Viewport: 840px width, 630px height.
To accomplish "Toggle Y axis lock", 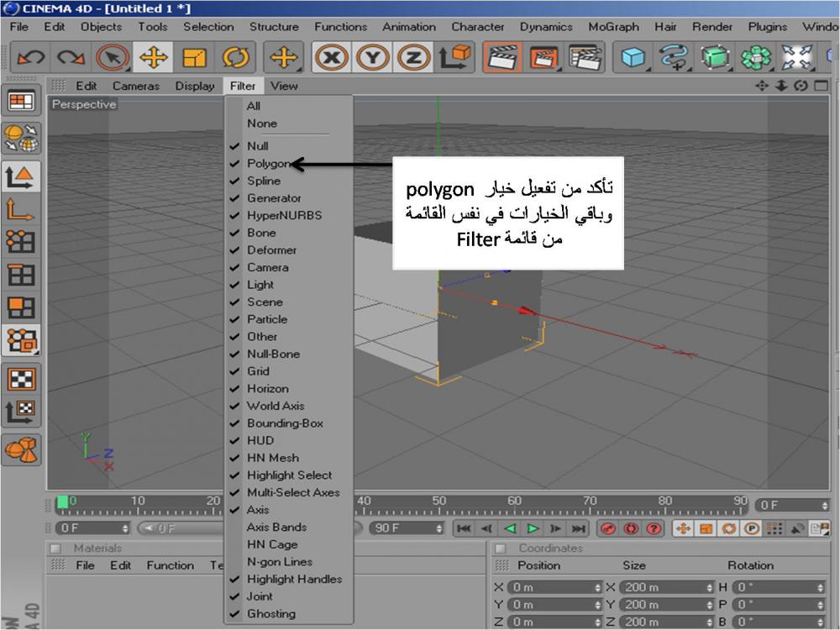I will pos(372,57).
